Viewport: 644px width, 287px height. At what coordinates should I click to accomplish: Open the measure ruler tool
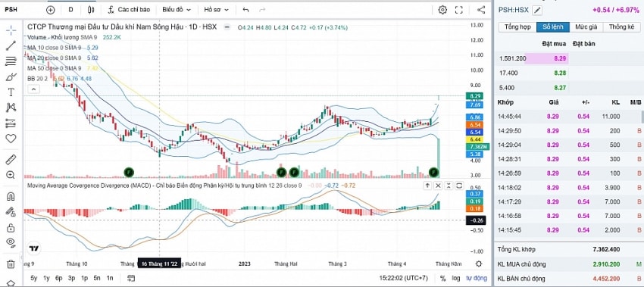(11, 159)
